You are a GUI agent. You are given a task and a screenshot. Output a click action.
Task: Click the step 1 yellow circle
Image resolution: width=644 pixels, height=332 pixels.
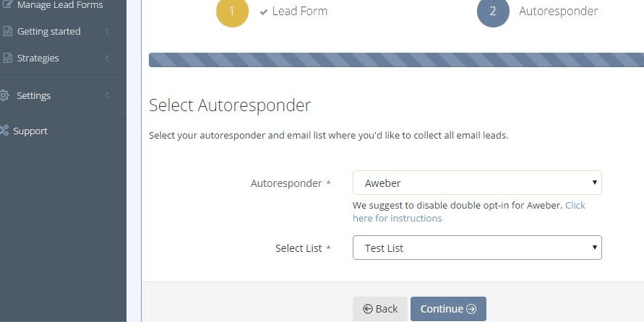232,11
